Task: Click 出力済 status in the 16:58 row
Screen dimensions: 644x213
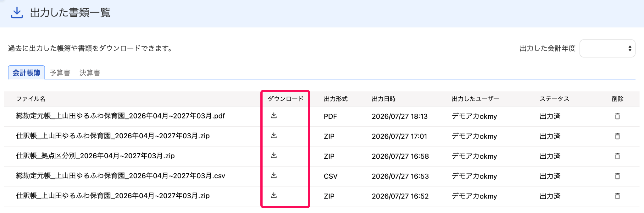Action: (x=550, y=156)
